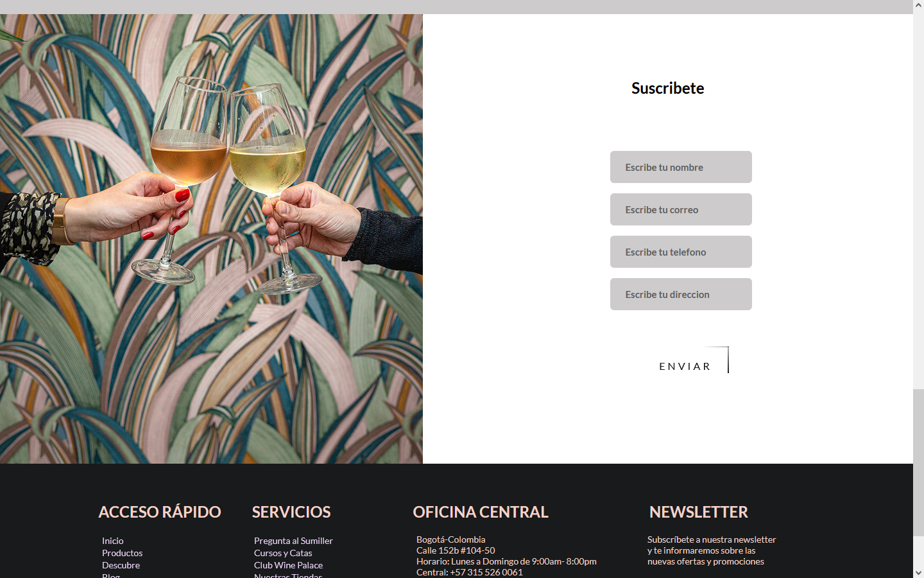Click the wine glasses toast image

tap(211, 239)
